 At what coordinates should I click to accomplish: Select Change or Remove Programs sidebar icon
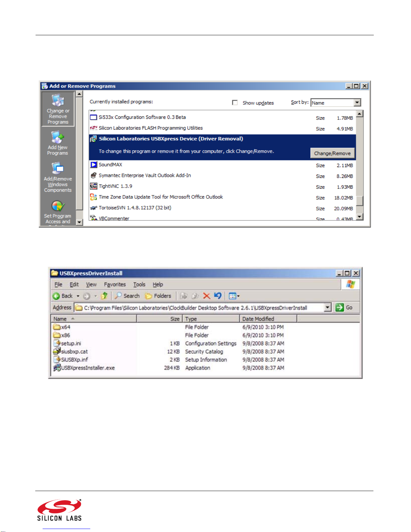[58, 100]
